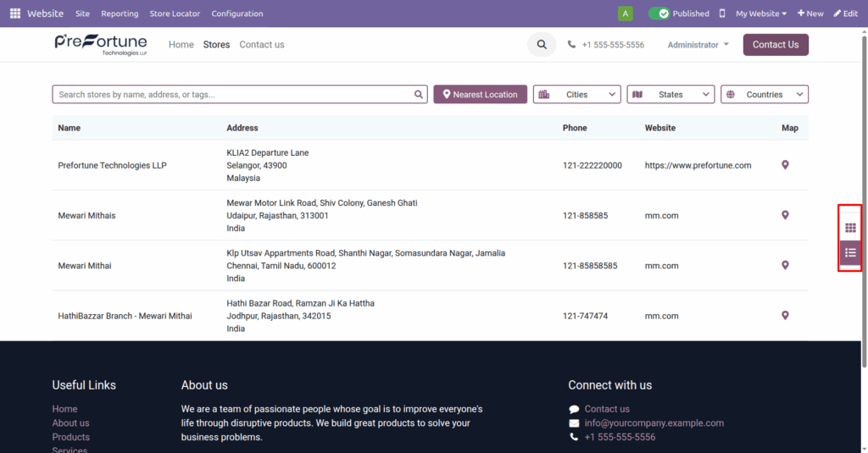Open the Countries filter dropdown
Screen dimensions: 868x453
765,95
